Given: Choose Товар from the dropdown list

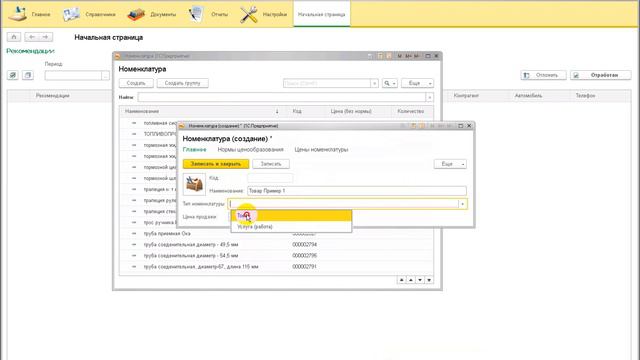Looking at the screenshot, I should (x=291, y=216).
